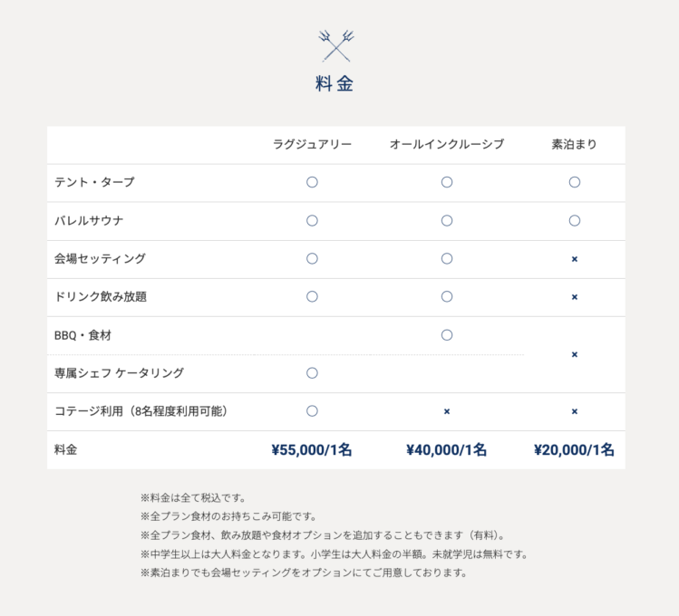Image resolution: width=679 pixels, height=616 pixels.
Task: Click the ラグジュアリー circle for コテージ利用
Action: coord(312,411)
